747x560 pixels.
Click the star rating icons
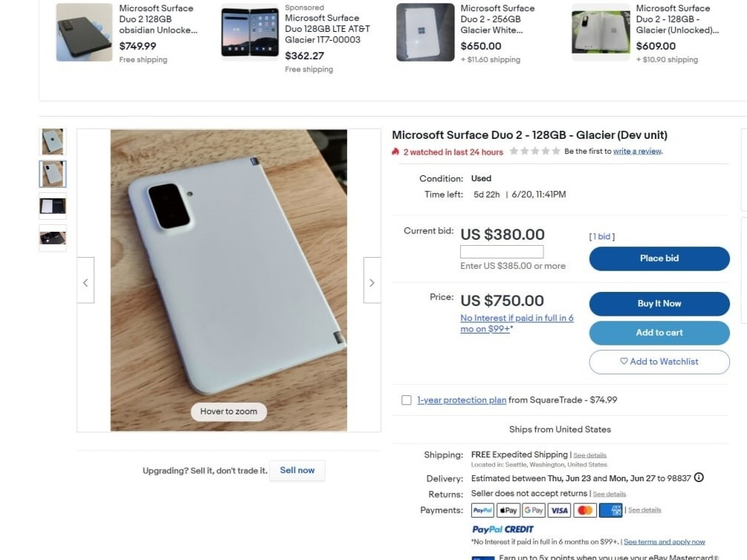(535, 152)
